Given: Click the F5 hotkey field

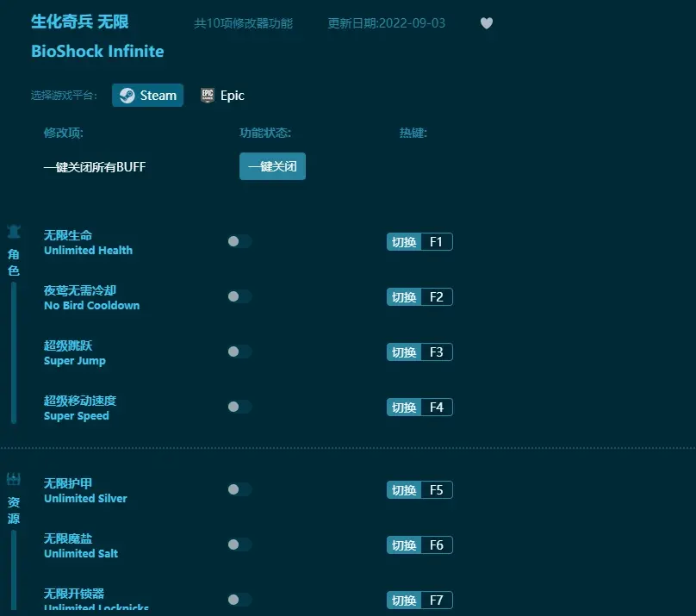Looking at the screenshot, I should point(437,490).
